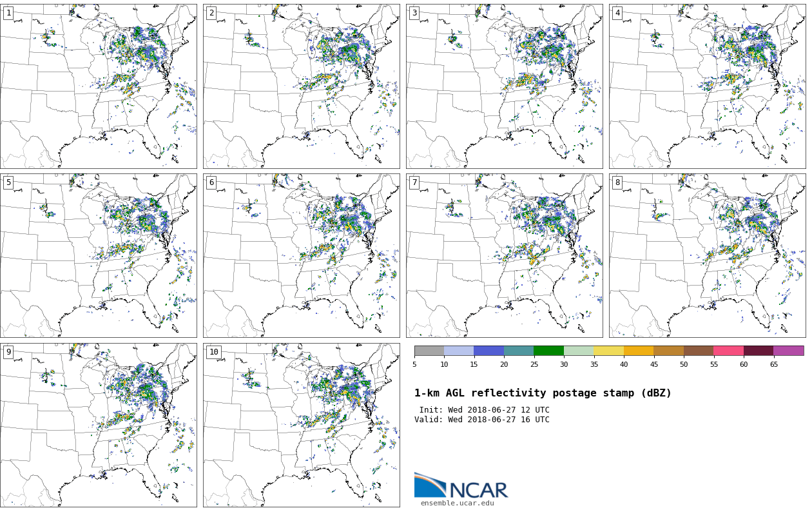
Task: Click the purple 65+ dBZ swatch
Action: click(789, 351)
